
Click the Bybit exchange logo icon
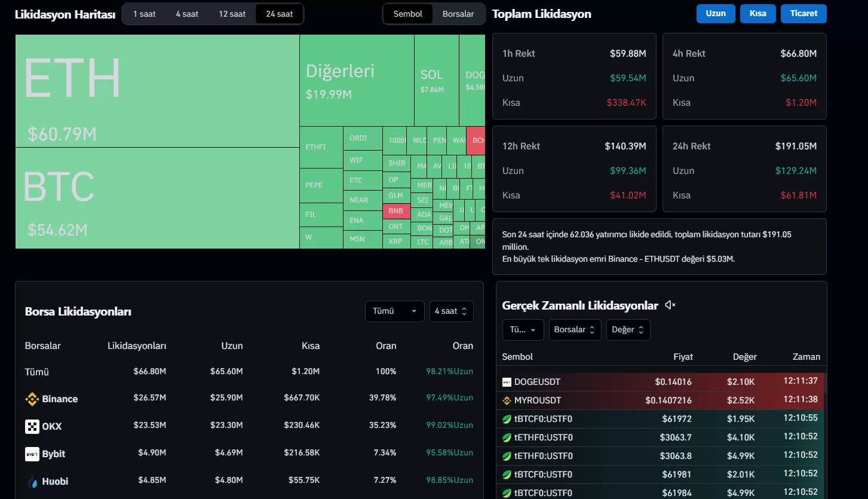(32, 454)
